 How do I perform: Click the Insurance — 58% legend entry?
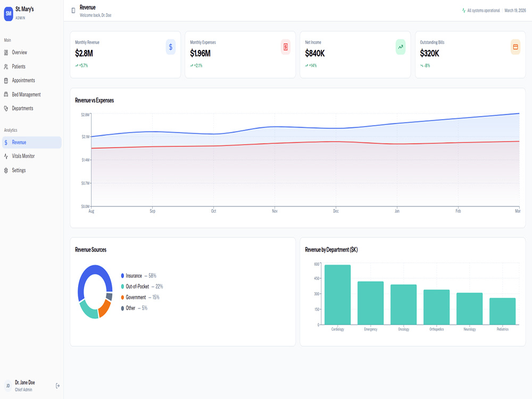pos(138,276)
